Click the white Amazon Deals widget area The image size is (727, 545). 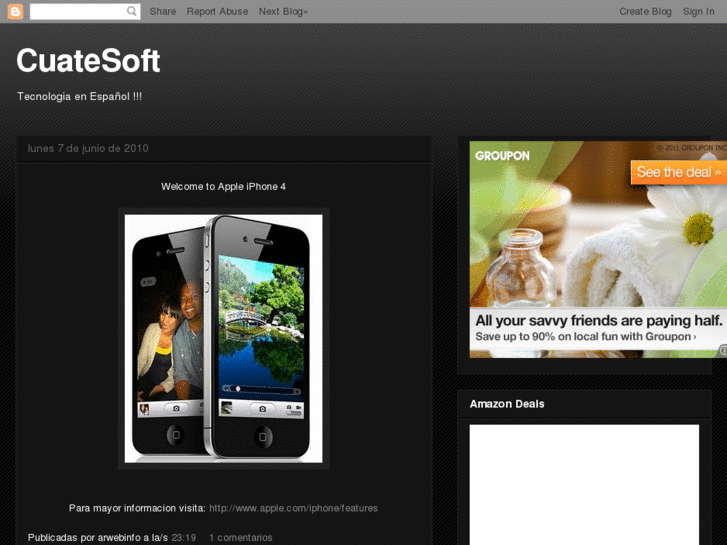point(584,485)
